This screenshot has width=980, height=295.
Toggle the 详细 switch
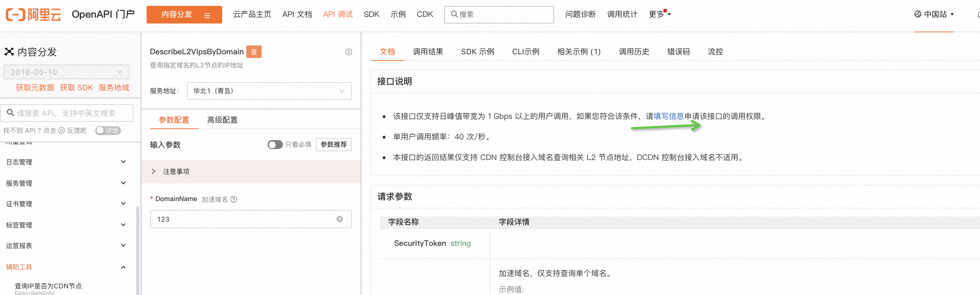108,131
